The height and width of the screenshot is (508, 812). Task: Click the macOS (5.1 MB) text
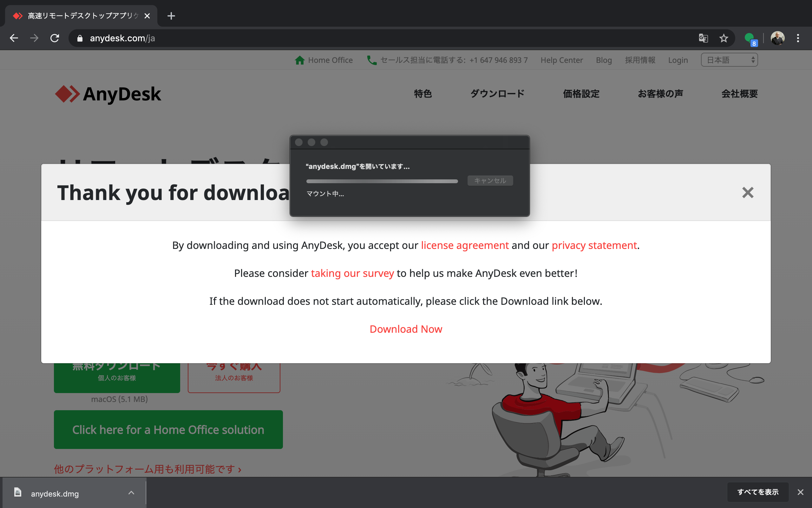point(120,399)
